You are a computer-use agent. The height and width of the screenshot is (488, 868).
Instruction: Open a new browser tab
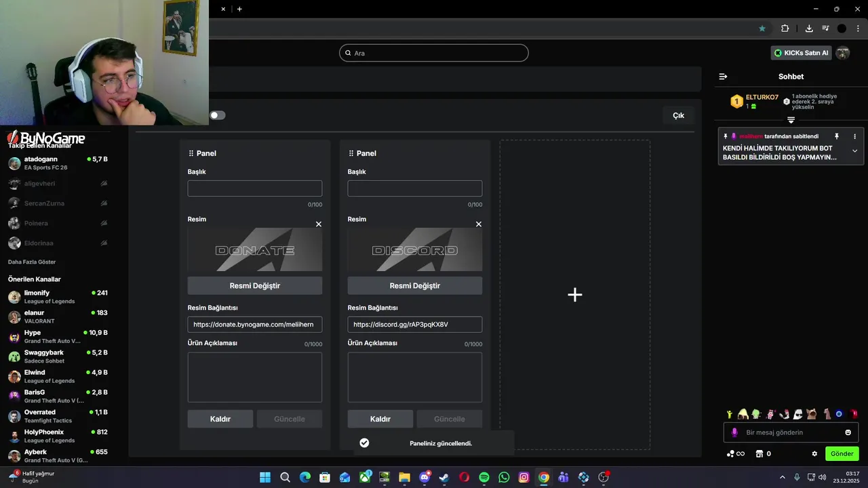click(x=239, y=9)
